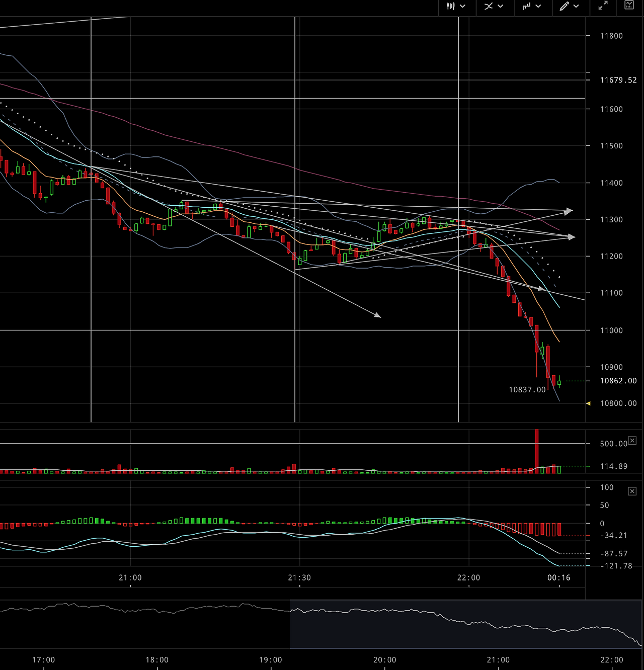Click the 00:16 countdown label on time axis
Screen dimensions: 644x670
[x=559, y=577]
